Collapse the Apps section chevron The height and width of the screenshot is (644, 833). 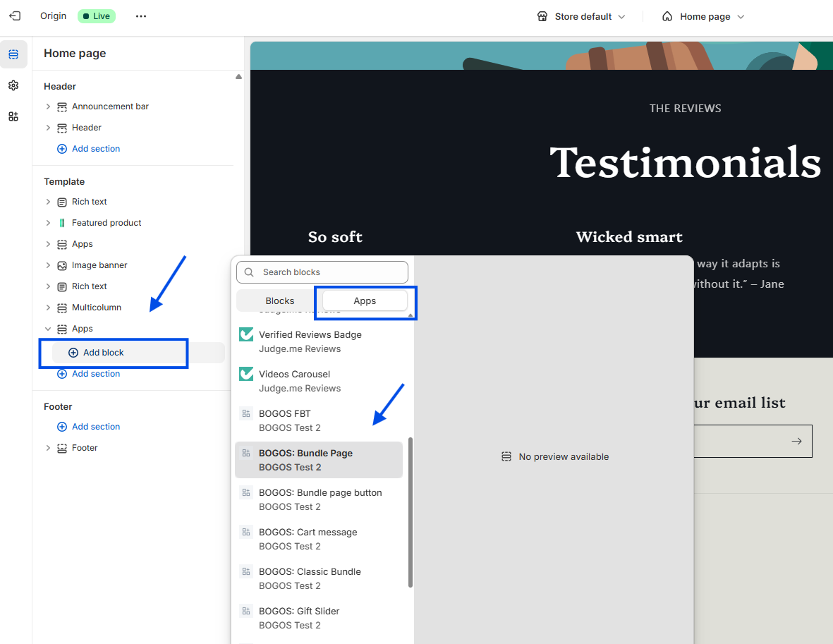(49, 329)
